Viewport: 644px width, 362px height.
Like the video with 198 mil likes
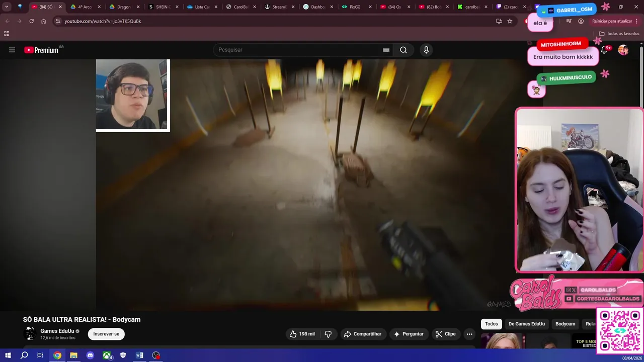302,334
